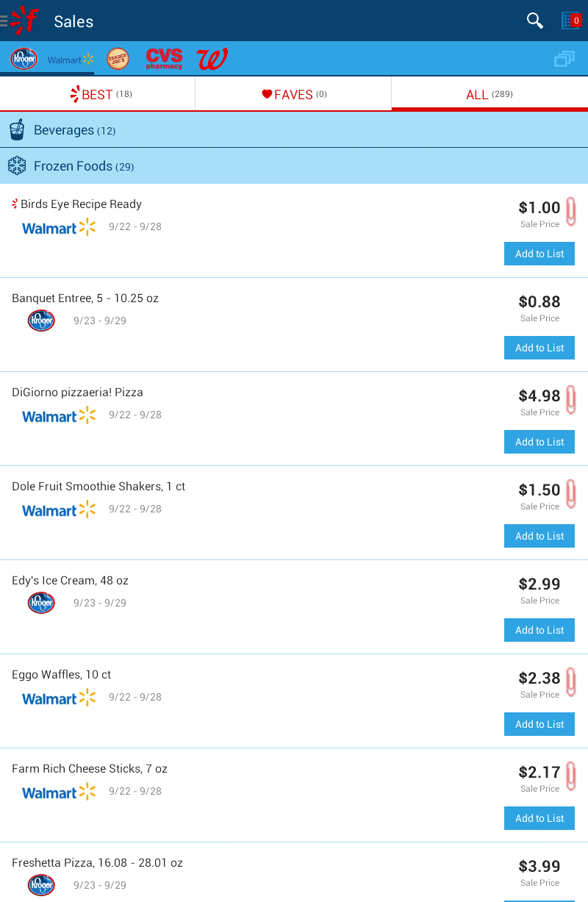
Task: Open the Dole Fruit Smoothie Shakers item
Action: [98, 487]
